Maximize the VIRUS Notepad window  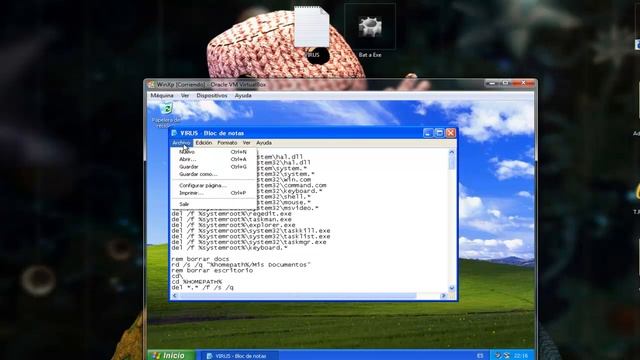439,133
